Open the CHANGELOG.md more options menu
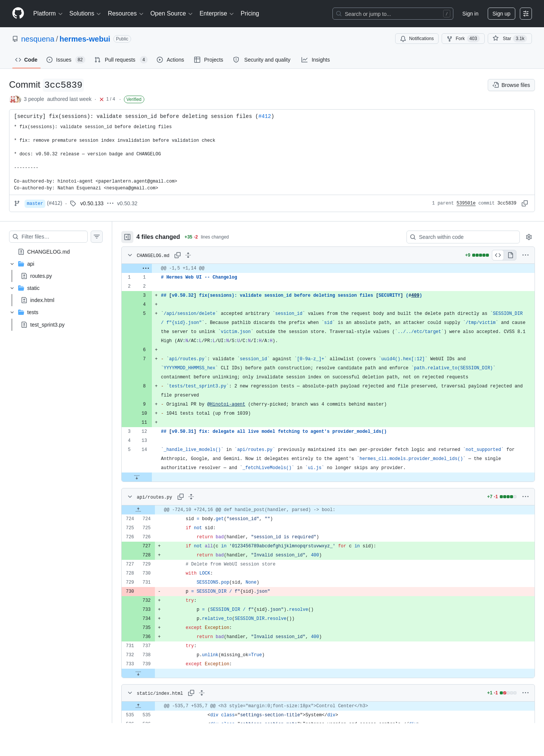 click(525, 255)
